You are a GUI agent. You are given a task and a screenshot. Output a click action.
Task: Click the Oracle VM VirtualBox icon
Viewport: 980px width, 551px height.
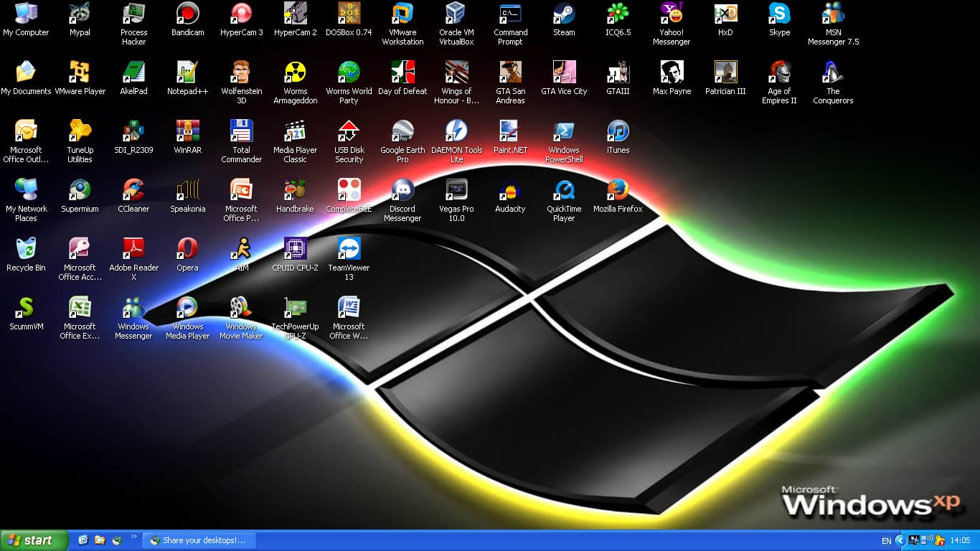click(456, 14)
